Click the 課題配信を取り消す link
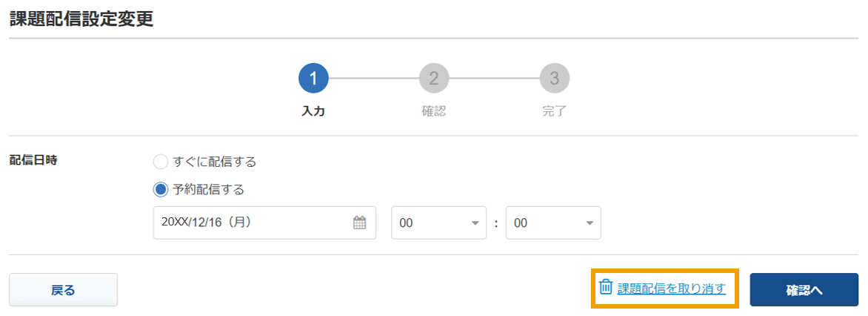The height and width of the screenshot is (316, 868). click(x=672, y=288)
